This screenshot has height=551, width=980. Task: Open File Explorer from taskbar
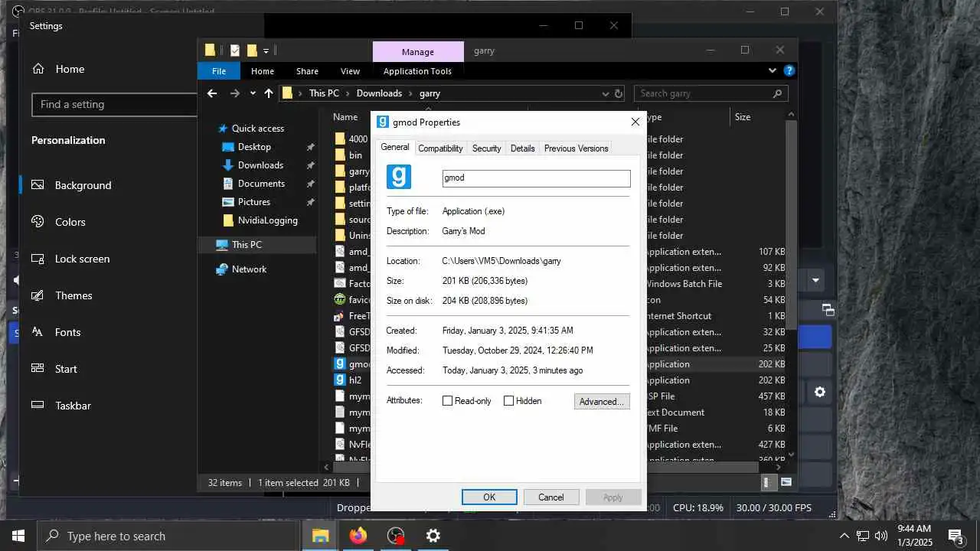(321, 536)
